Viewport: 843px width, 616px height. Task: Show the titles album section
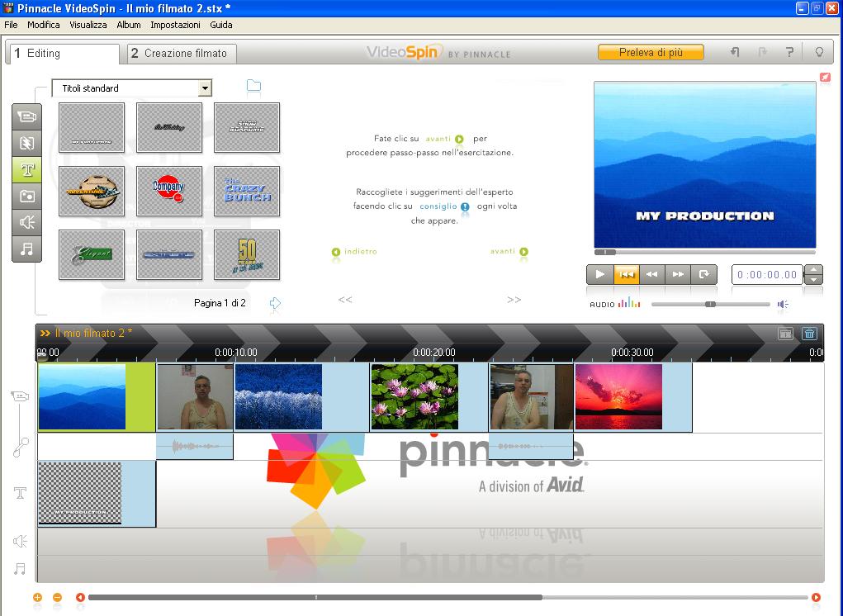[x=27, y=169]
